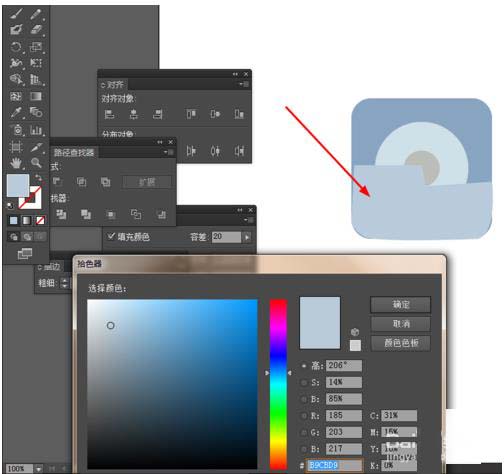The height and width of the screenshot is (474, 504).
Task: Click the Minus Back pathfinder icon
Action: [161, 215]
